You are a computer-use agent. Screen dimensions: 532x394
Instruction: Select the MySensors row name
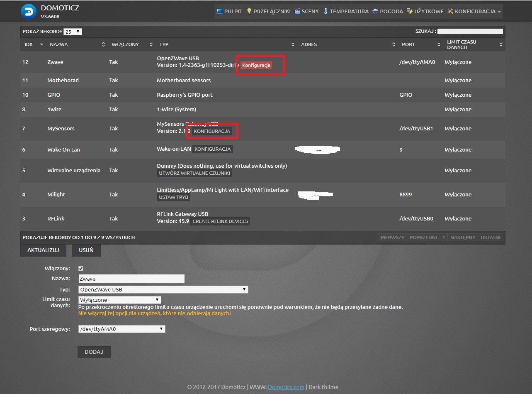click(x=61, y=128)
